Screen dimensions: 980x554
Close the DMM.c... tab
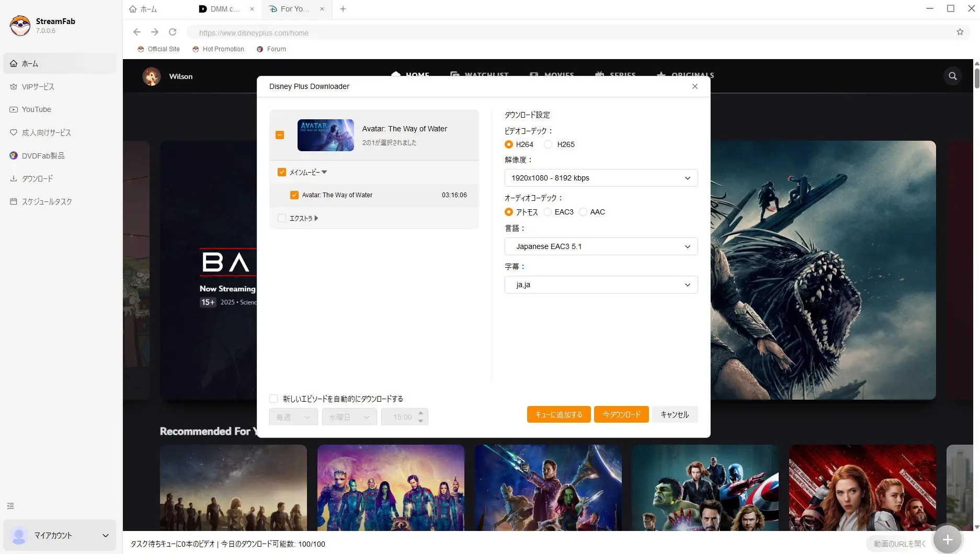tap(252, 9)
